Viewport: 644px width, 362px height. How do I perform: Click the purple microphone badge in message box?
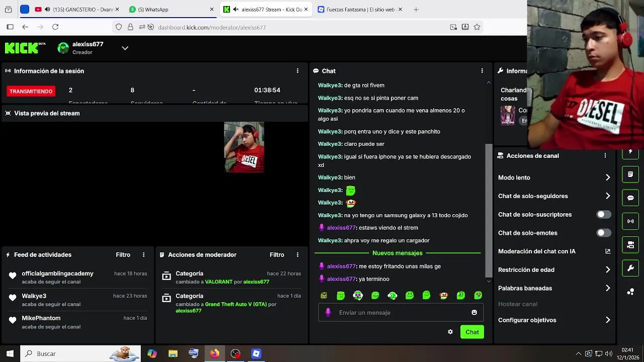(328, 313)
